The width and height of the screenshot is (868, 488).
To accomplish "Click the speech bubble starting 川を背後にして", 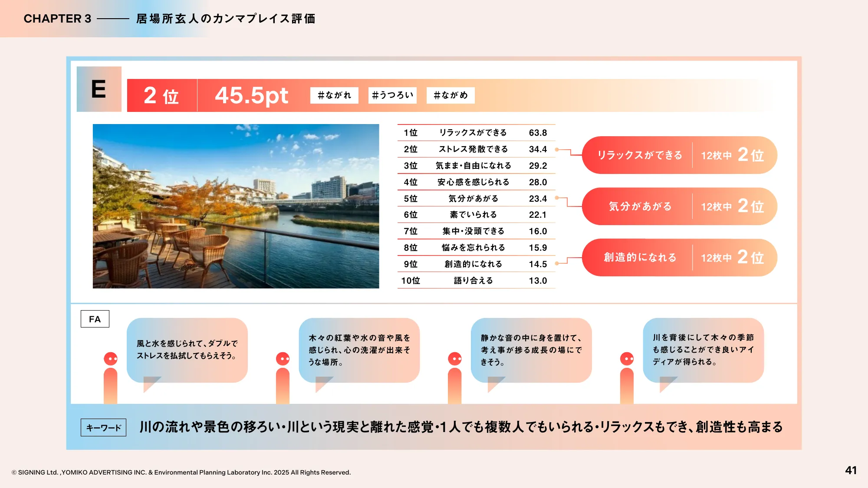I will coord(703,350).
